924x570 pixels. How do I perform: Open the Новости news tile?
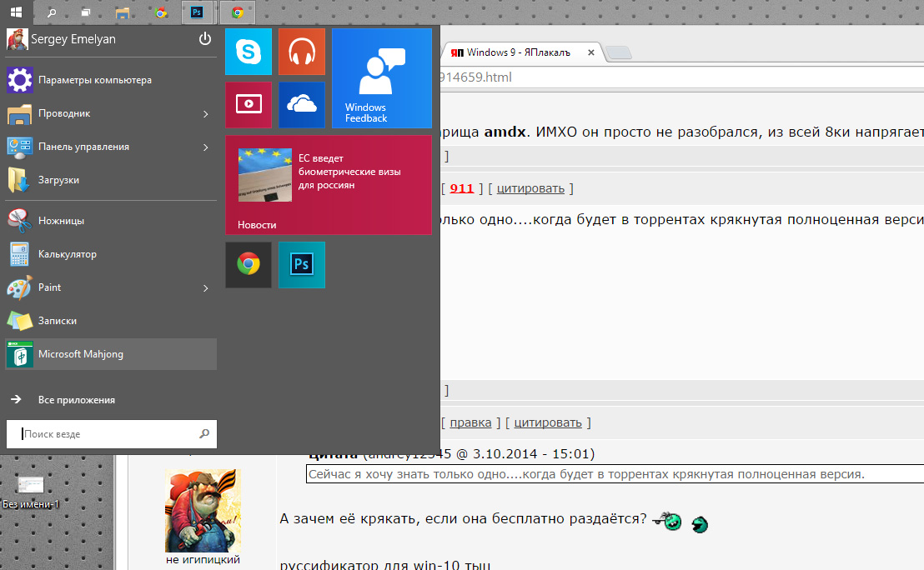329,185
